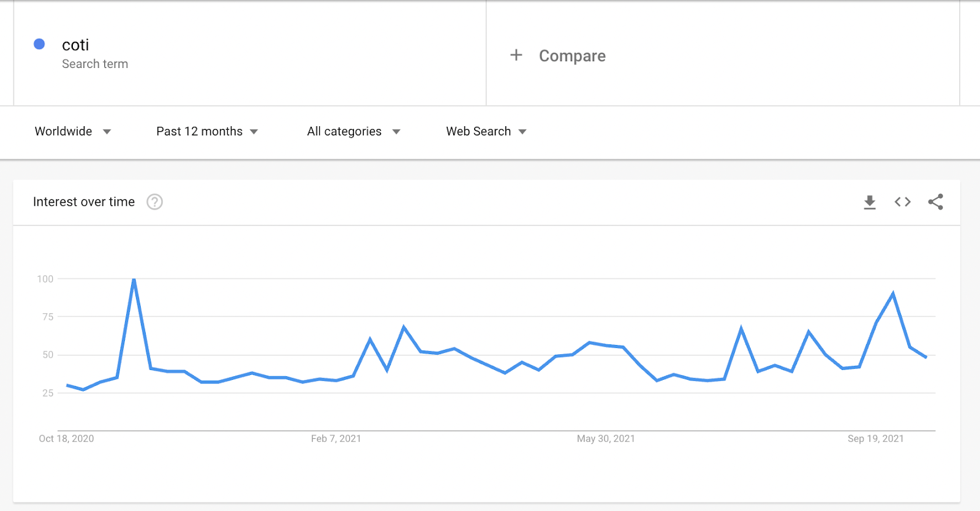Select the May 30, 2021 axis label
Image resolution: width=980 pixels, height=511 pixels.
(x=606, y=439)
